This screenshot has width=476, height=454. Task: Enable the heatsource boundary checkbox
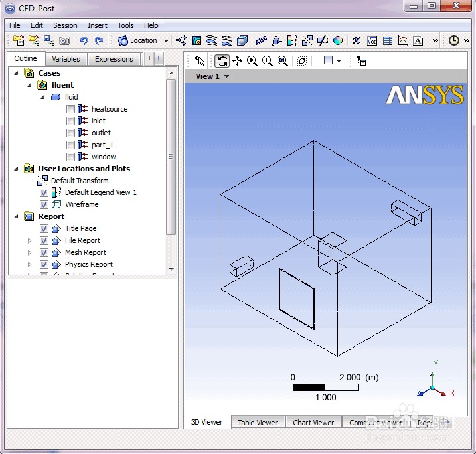coord(70,109)
